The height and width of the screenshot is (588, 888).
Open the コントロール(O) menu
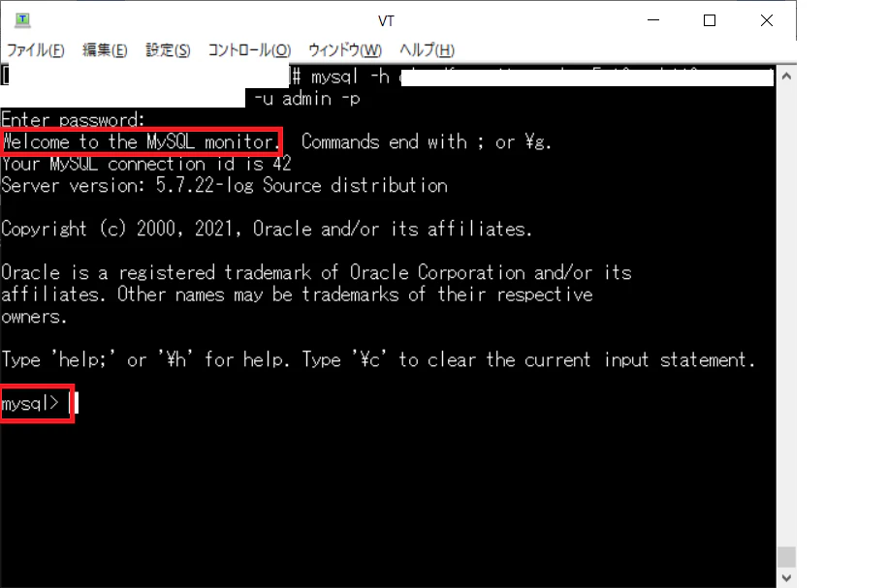[x=249, y=50]
